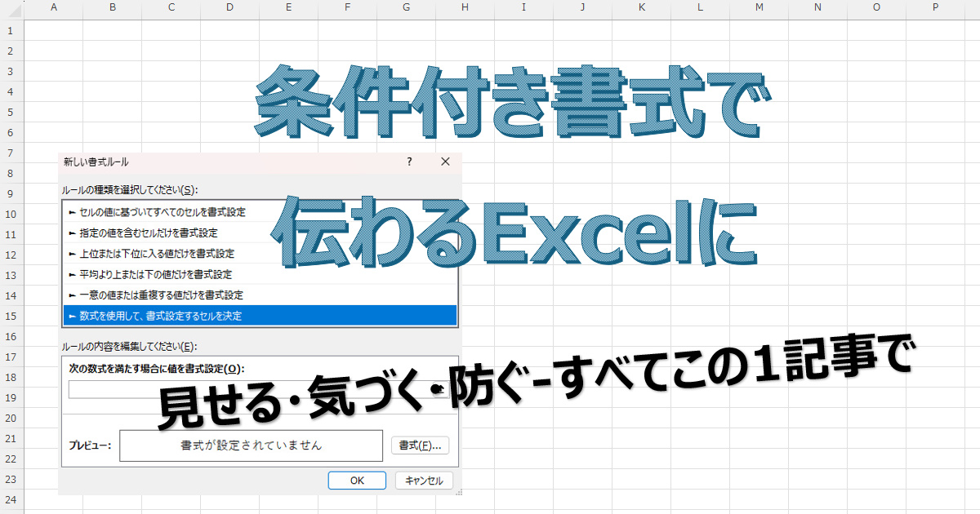Viewport: 980px width, 514px height.
Task: Select column O header
Action: 877,7
